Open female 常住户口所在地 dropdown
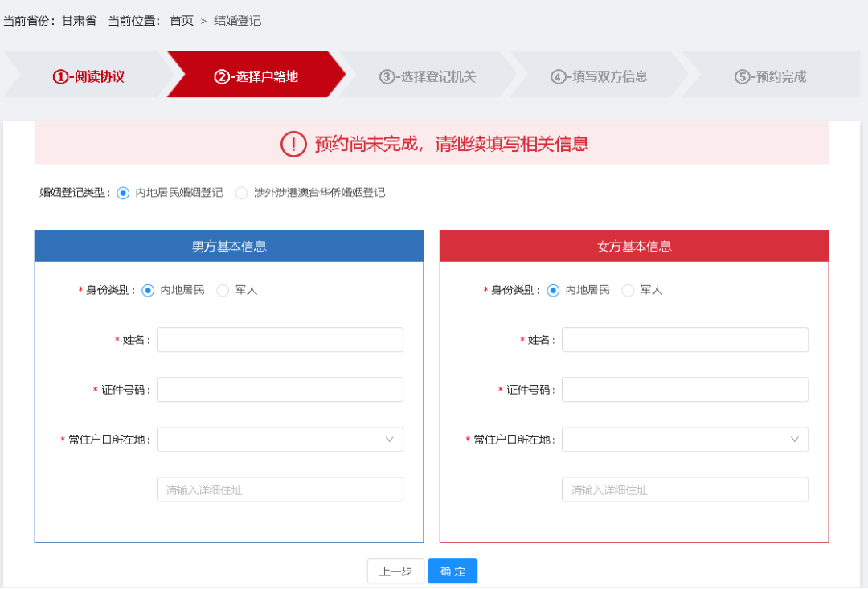This screenshot has width=868, height=589. (x=685, y=440)
